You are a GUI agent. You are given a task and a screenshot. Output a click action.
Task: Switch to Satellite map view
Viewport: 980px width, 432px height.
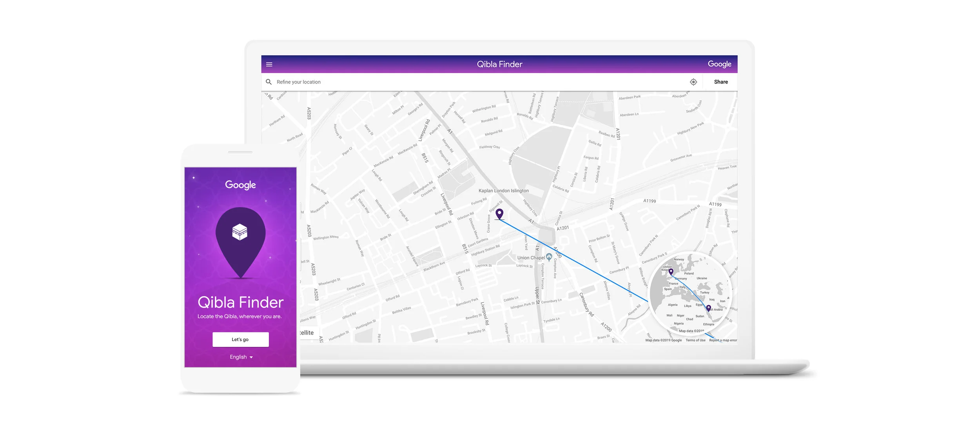tap(310, 333)
